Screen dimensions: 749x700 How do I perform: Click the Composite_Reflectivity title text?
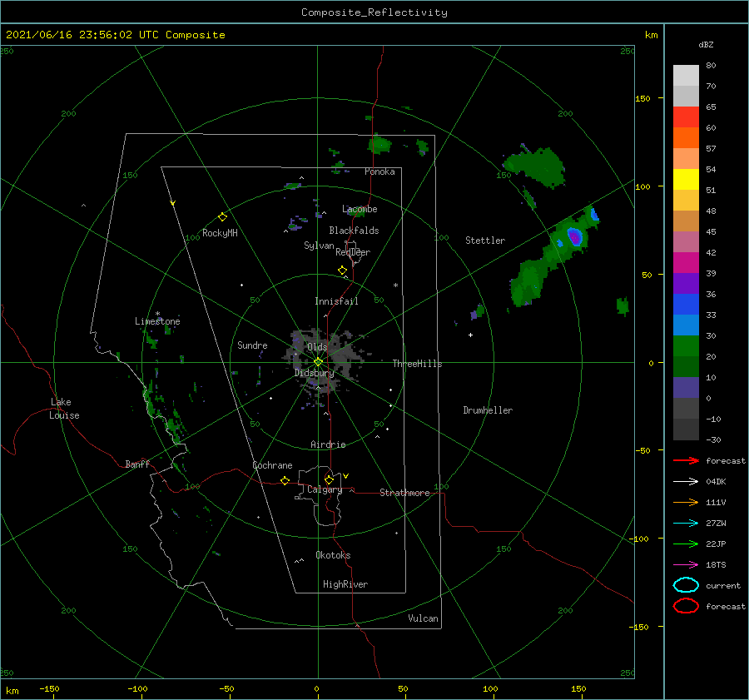374,12
